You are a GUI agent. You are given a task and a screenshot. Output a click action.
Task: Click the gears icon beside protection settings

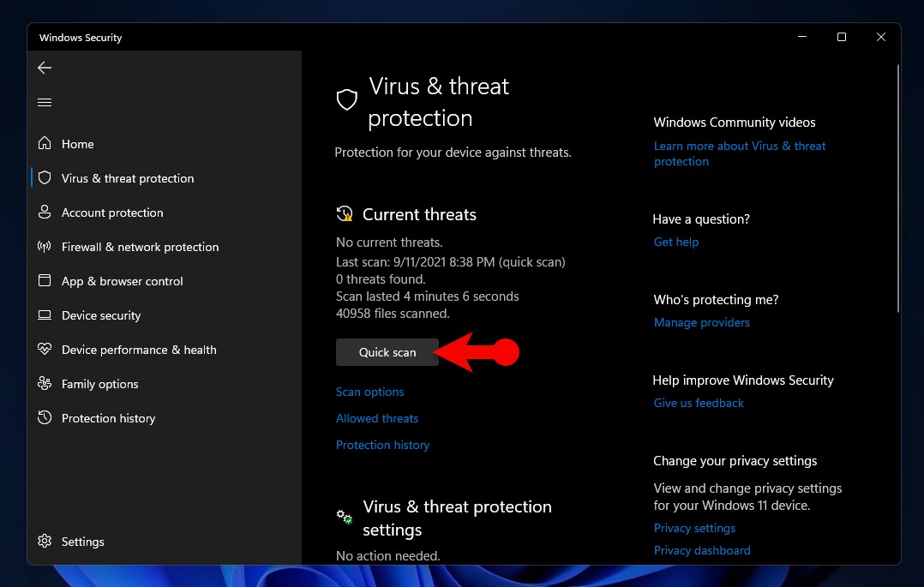pos(345,517)
